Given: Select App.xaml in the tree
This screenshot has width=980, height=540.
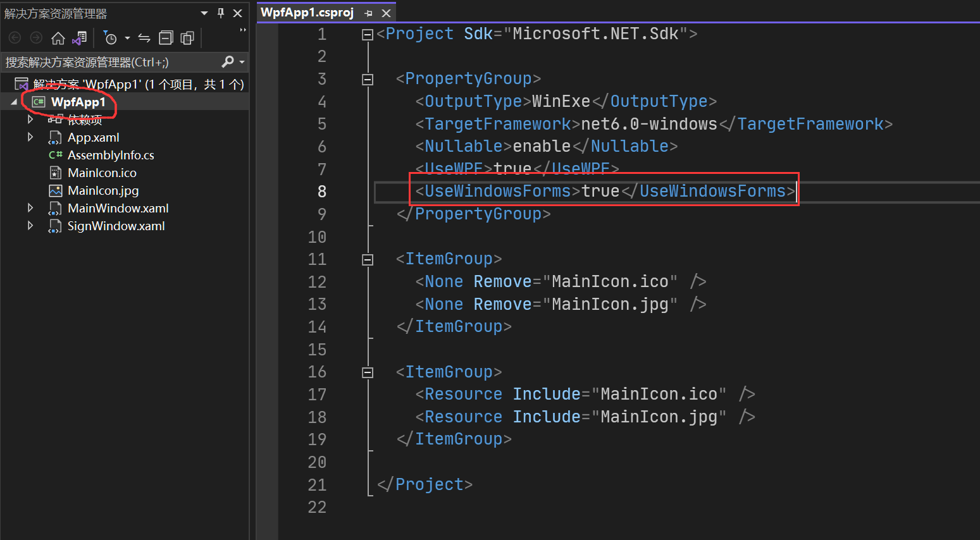Looking at the screenshot, I should (x=94, y=137).
